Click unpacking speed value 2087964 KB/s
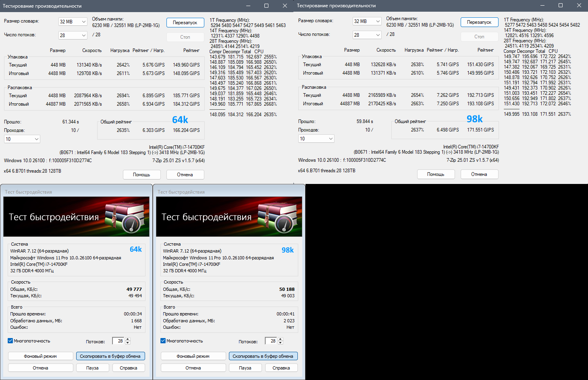 tap(88, 96)
